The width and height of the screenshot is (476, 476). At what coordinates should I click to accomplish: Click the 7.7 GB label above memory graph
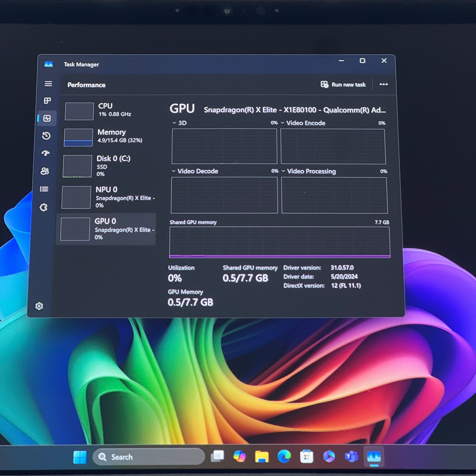pyautogui.click(x=382, y=222)
